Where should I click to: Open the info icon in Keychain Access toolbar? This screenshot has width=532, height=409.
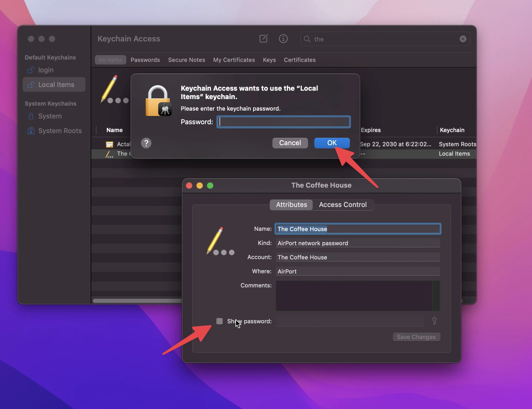[283, 39]
